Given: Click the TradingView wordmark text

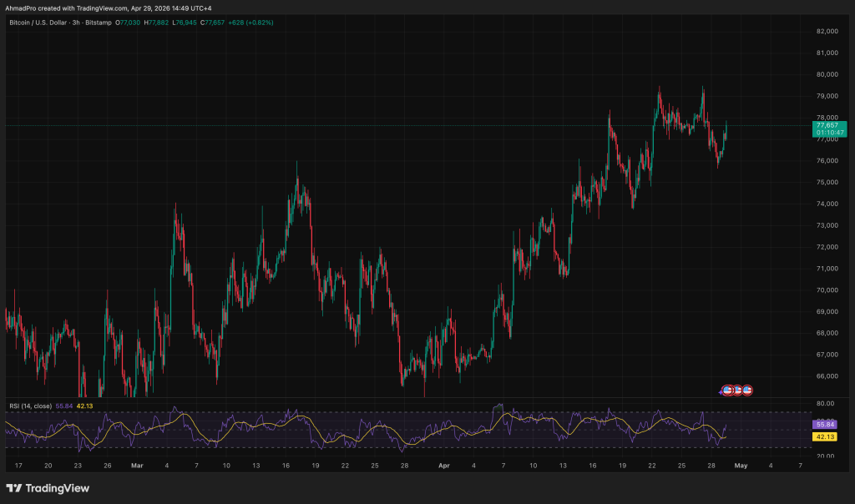Looking at the screenshot, I should [x=58, y=488].
